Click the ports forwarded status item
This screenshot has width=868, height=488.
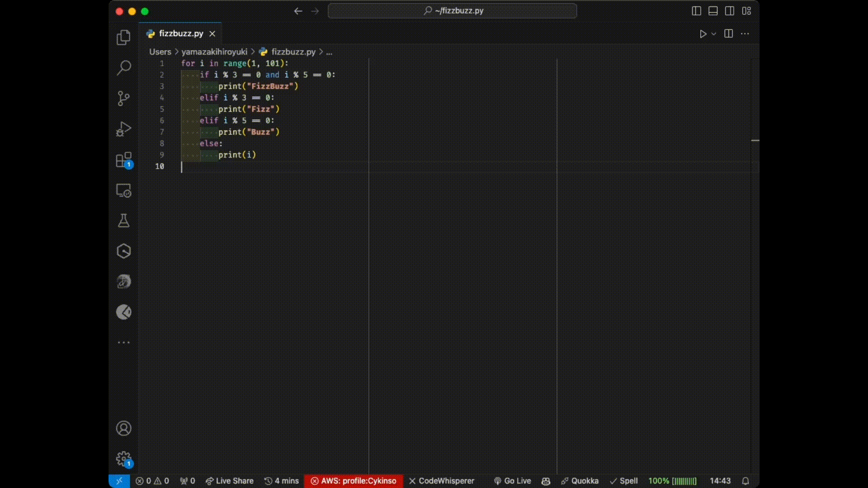pyautogui.click(x=187, y=481)
